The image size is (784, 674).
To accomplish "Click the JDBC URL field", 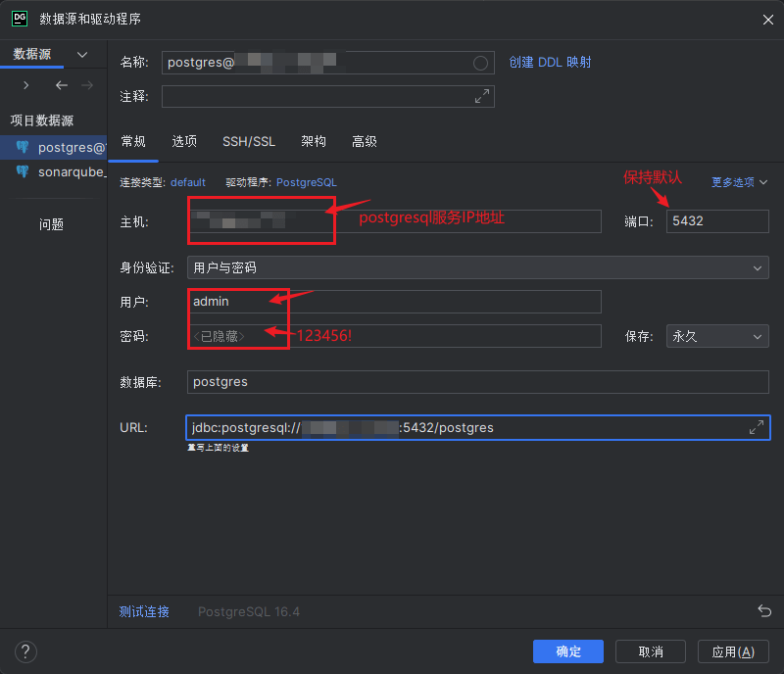I will click(477, 427).
